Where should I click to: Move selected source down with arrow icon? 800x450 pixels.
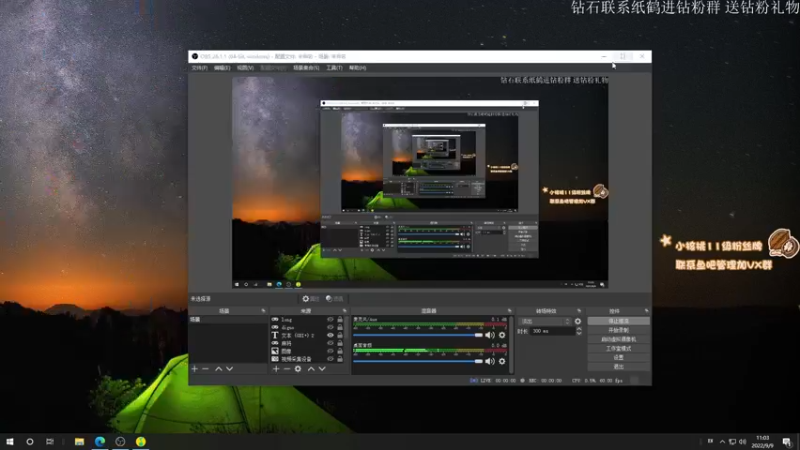point(322,369)
